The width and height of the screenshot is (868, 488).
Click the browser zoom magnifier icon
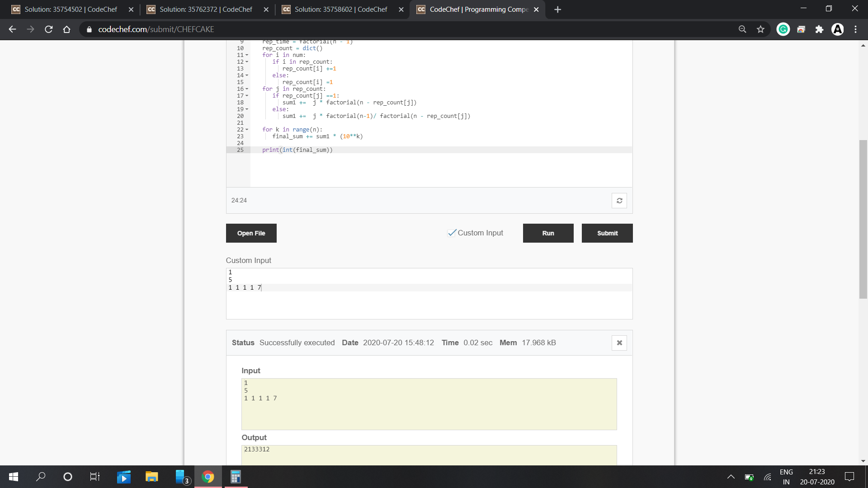(x=742, y=29)
